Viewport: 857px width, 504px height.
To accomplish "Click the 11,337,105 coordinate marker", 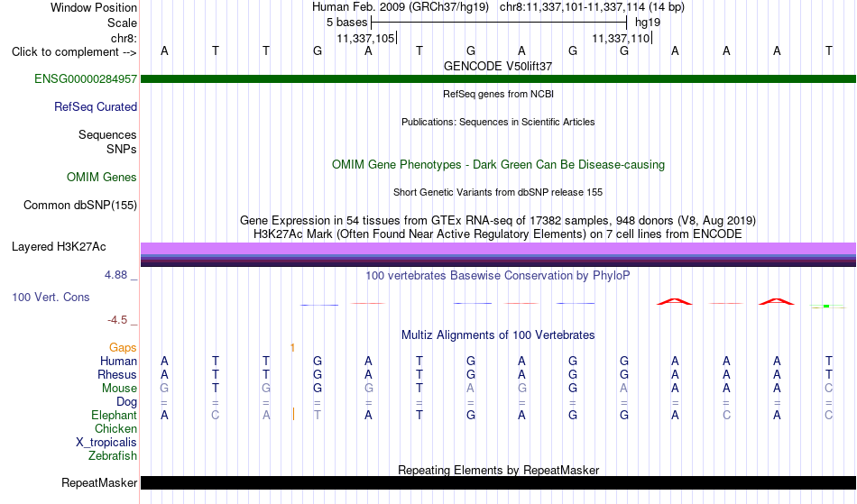I will click(x=367, y=38).
